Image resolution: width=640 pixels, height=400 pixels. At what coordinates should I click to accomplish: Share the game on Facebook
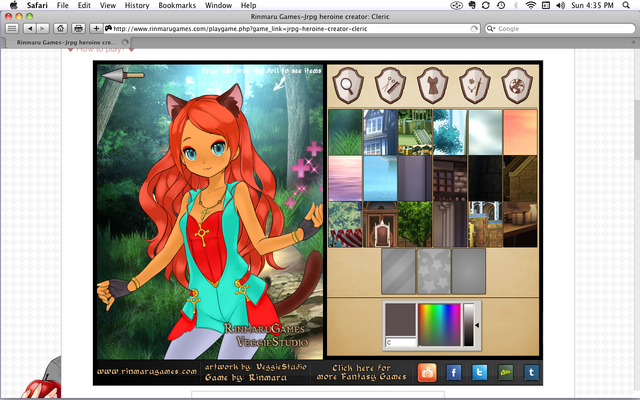tap(453, 372)
